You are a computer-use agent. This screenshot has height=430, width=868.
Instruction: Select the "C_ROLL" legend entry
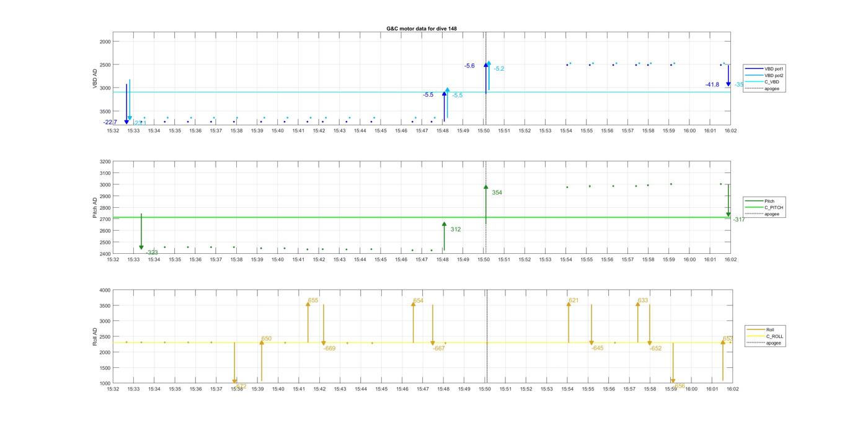(765, 336)
